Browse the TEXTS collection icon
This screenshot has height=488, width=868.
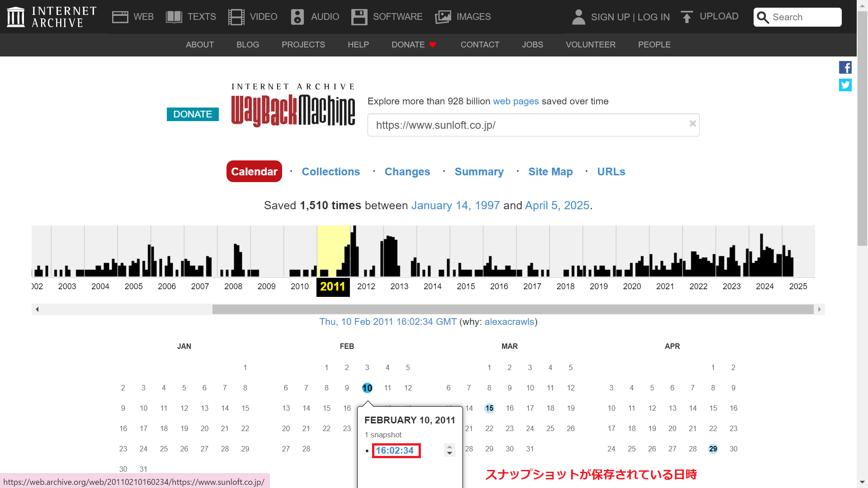point(174,16)
